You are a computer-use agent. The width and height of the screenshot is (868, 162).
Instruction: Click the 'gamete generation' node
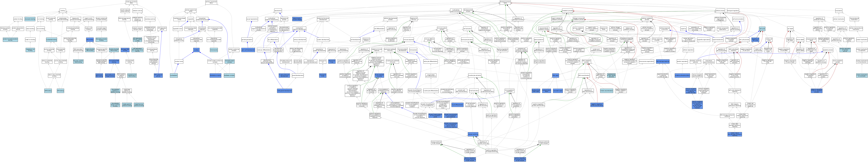[247, 40]
